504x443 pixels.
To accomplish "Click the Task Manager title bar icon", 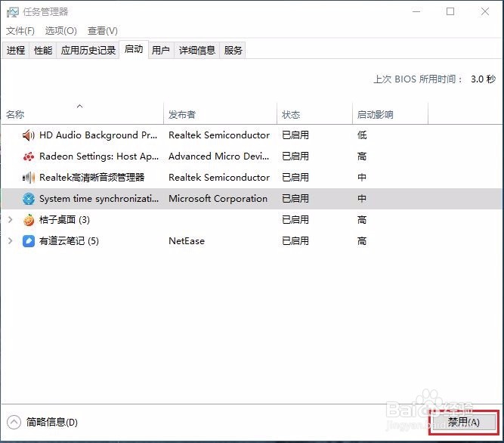I will point(13,13).
